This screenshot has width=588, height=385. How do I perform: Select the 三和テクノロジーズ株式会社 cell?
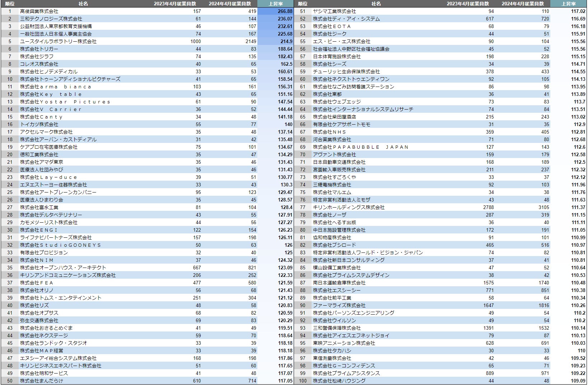tap(51, 19)
